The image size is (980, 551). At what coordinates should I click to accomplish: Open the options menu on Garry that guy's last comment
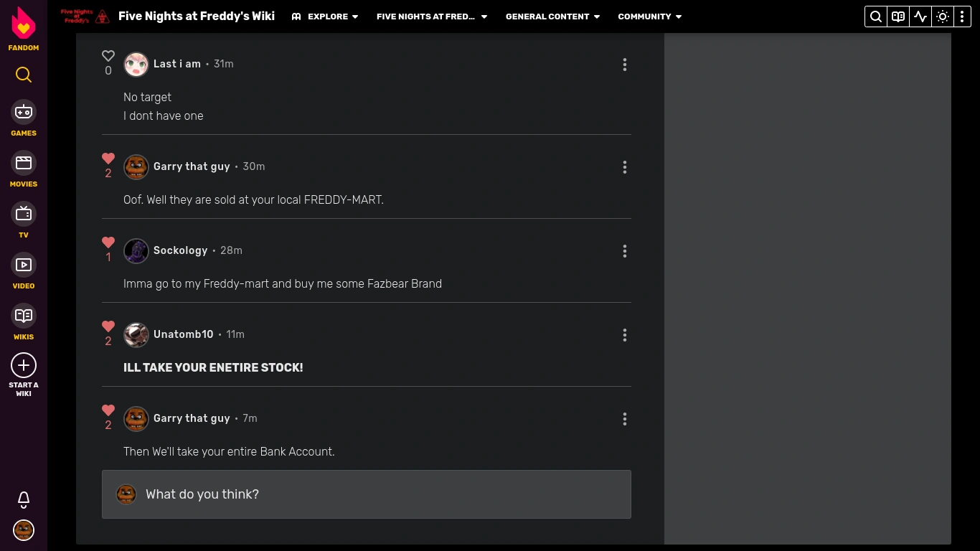click(625, 419)
